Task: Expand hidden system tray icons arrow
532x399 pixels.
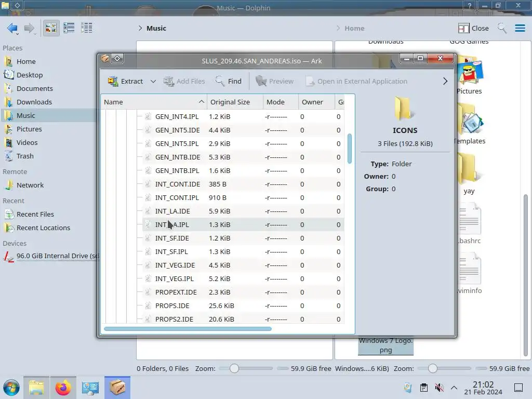Action: tap(454, 388)
